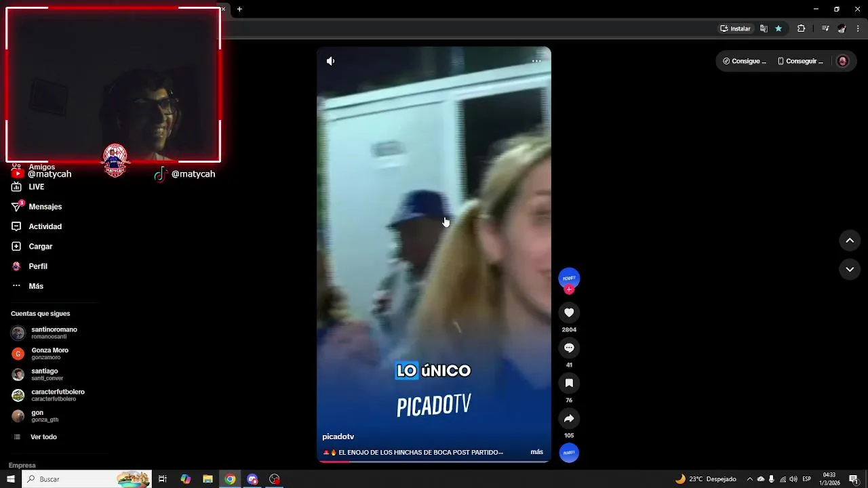Open the Windows Start menu
This screenshot has width=868, height=488.
(11, 479)
